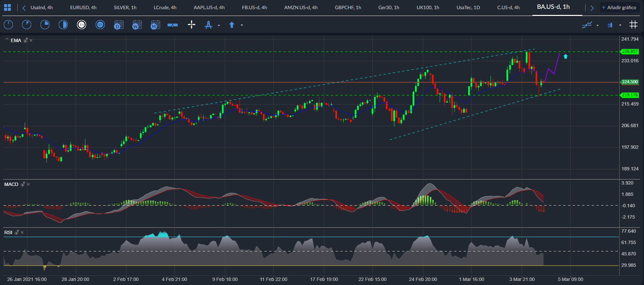The height and width of the screenshot is (285, 644).
Task: Click the 236.857 green price label
Action: click(x=630, y=52)
